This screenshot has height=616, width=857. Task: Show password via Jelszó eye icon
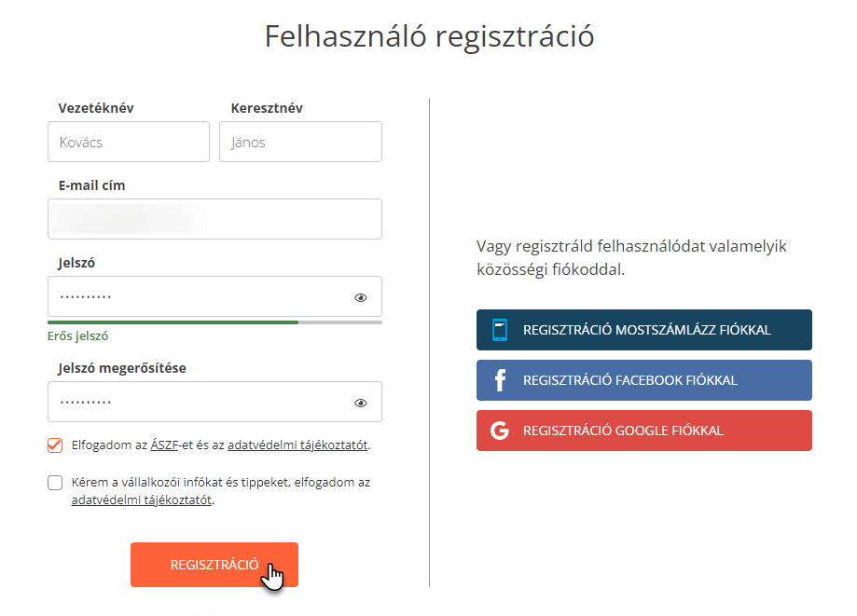coord(360,297)
